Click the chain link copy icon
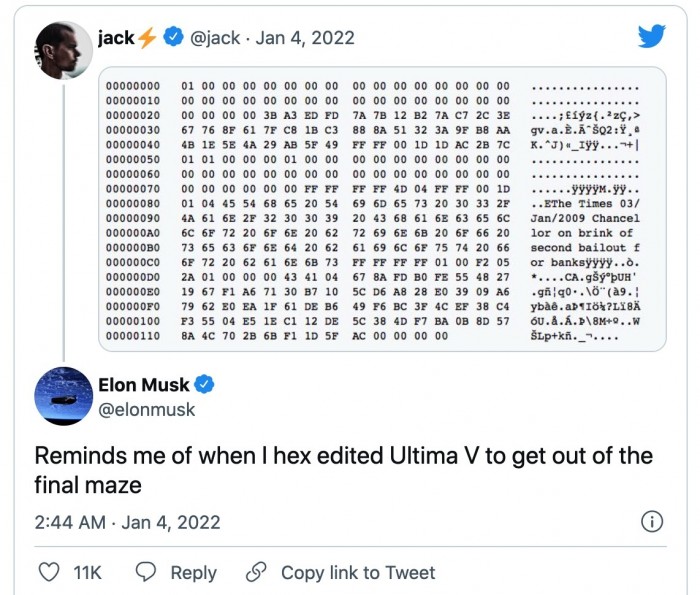Viewport: 700px width, 595px height. pyautogui.click(x=256, y=572)
